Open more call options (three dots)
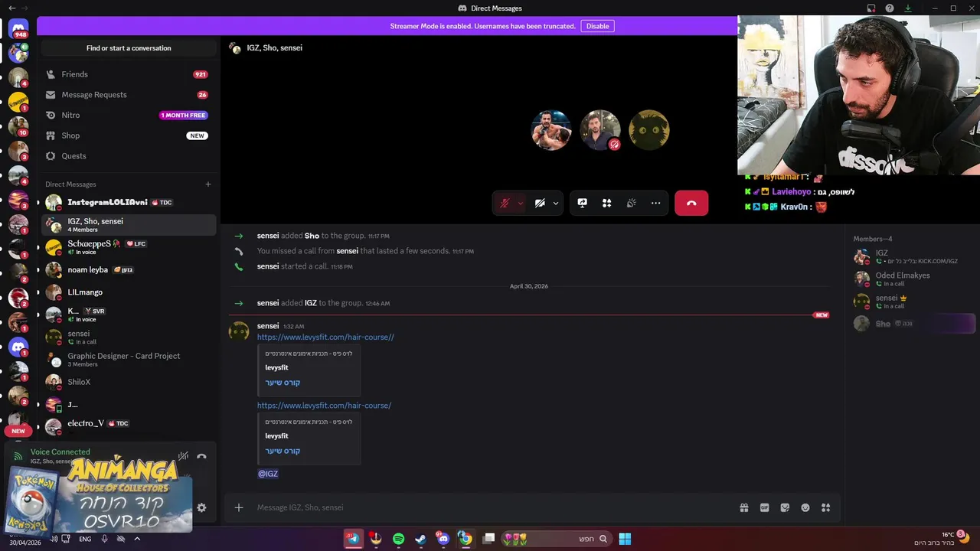The image size is (980, 551). [655, 203]
